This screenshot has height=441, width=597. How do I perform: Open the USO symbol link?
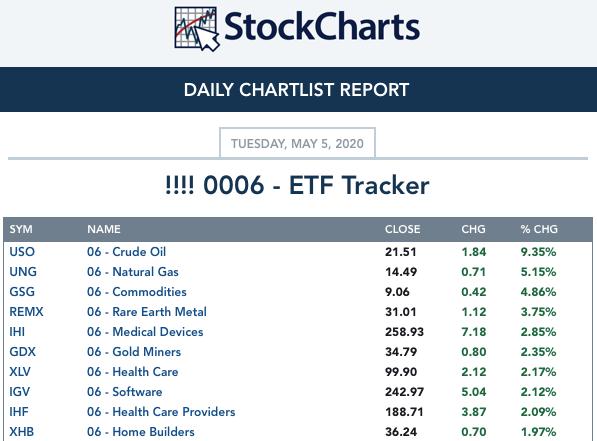coord(22,252)
